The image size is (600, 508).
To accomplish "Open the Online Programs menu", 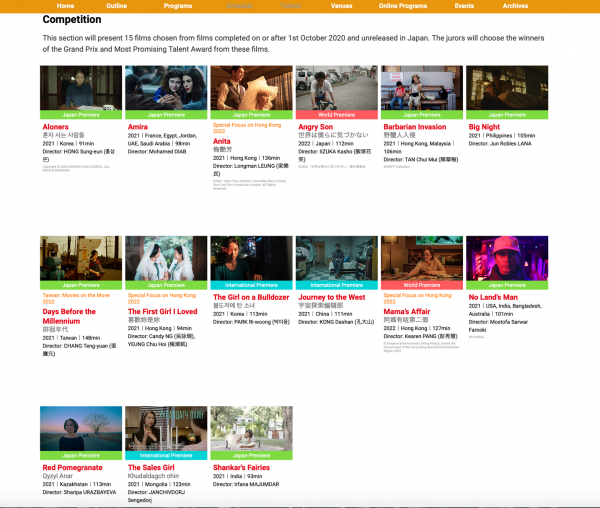I will tap(405, 6).
